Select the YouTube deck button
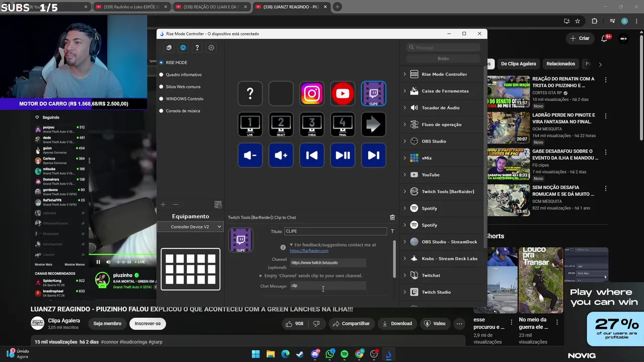Image resolution: width=644 pixels, height=362 pixels. pyautogui.click(x=343, y=94)
